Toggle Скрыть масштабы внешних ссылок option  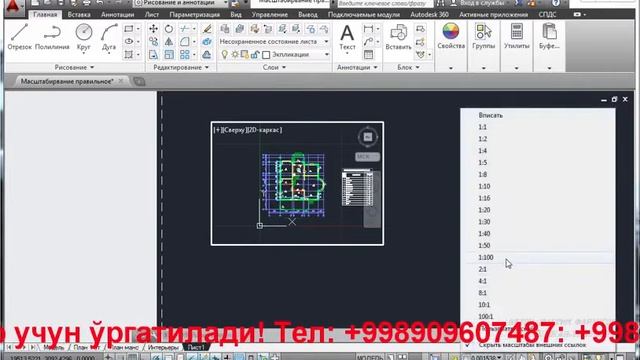531,345
